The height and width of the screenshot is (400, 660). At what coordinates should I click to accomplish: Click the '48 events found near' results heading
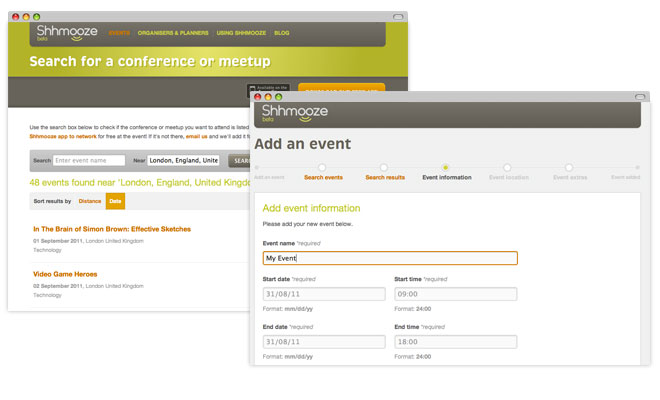point(140,183)
